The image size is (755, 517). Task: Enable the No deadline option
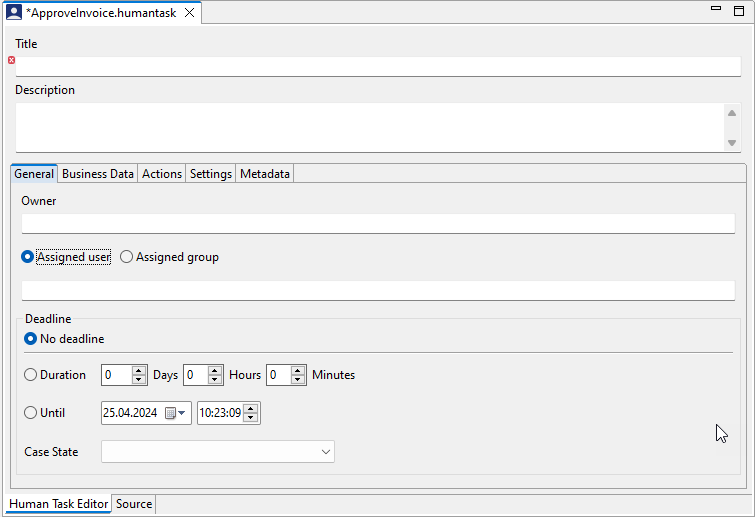[x=31, y=339]
